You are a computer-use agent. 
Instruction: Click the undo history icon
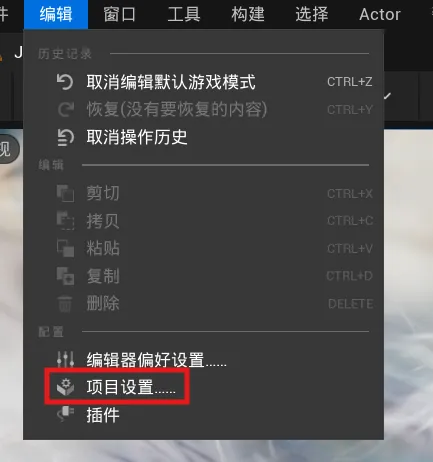(65, 137)
